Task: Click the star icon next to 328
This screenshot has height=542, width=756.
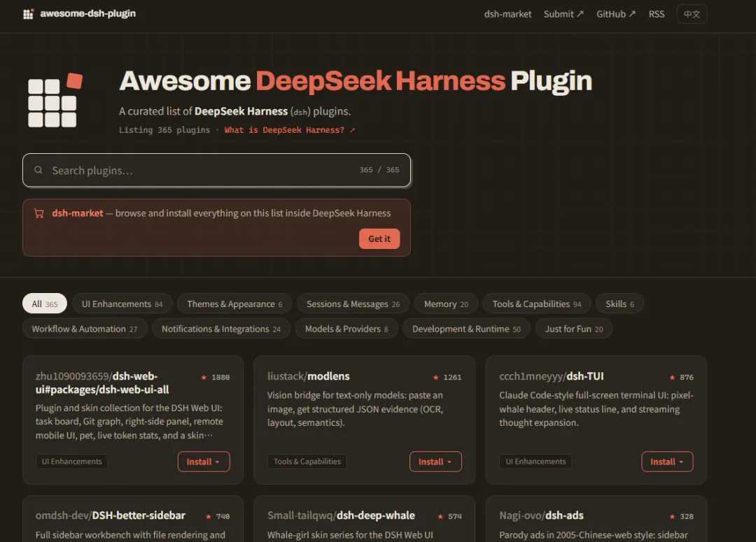Action: coord(672,516)
